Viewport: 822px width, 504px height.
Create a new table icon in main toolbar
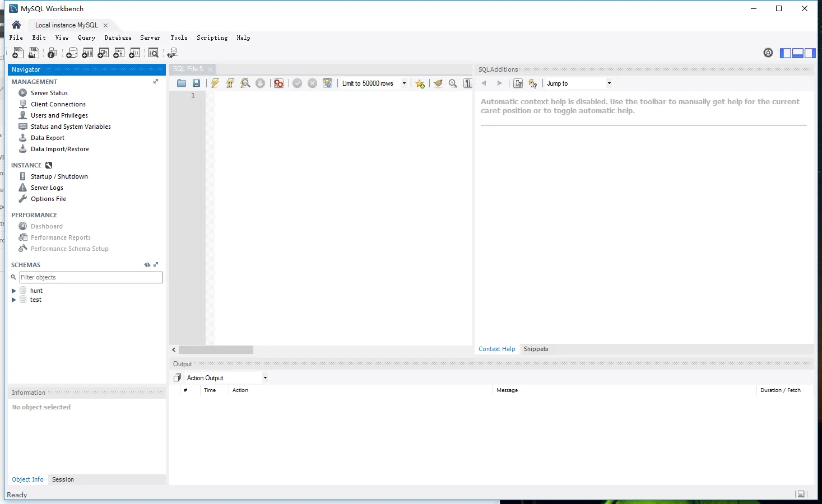click(x=87, y=53)
